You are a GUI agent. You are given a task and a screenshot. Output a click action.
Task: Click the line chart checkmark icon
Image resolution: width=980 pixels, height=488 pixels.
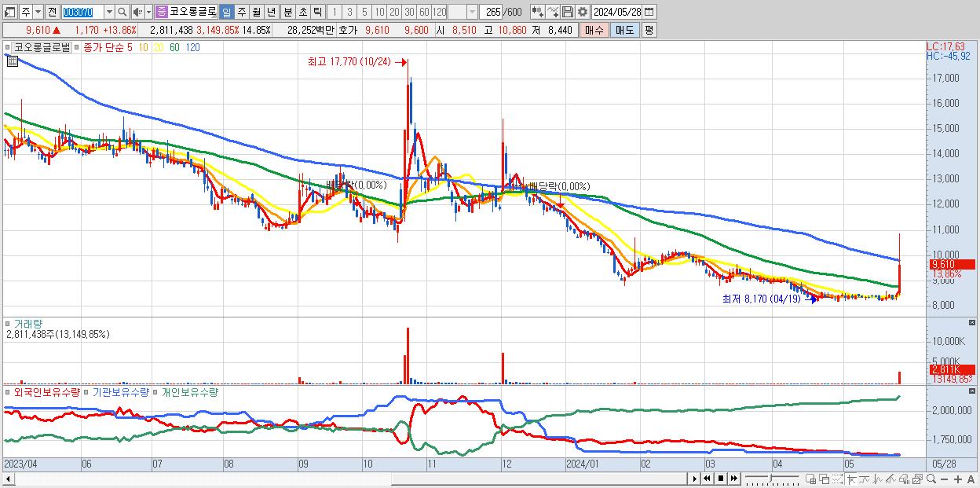coord(553,12)
